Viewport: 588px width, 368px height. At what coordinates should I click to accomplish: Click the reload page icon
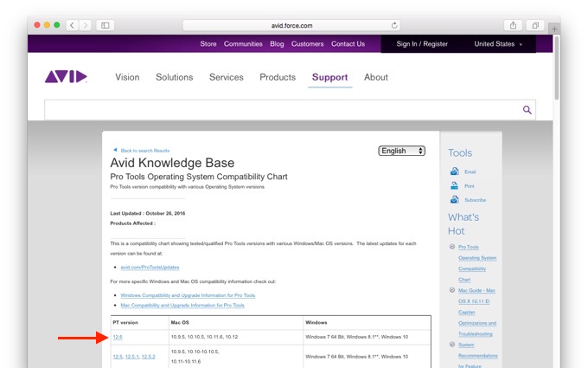point(395,25)
